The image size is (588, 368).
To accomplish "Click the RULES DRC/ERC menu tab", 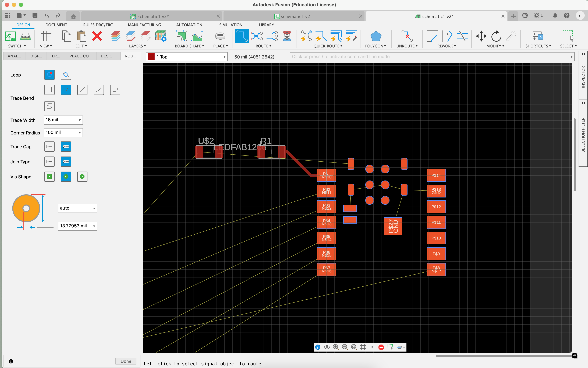I will pyautogui.click(x=98, y=25).
